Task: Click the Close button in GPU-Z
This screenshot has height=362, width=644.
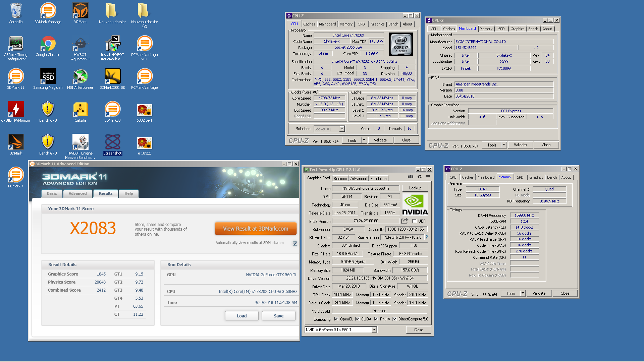Action: 419,330
